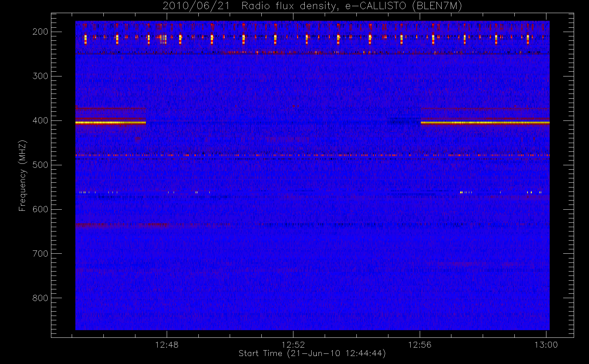Click the 800 frequency tick label
The width and height of the screenshot is (589, 364).
tap(40, 298)
